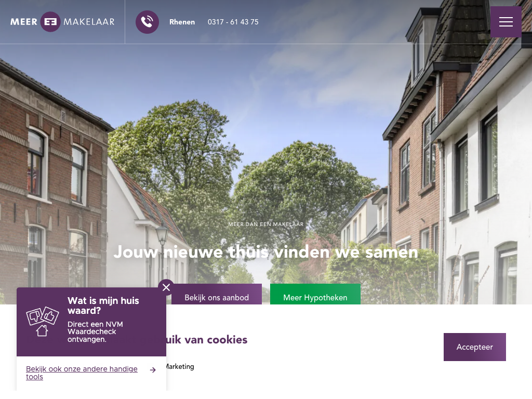The image size is (532, 399).
Task: Toggle the Marketing cookie option
Action: pyautogui.click(x=180, y=366)
